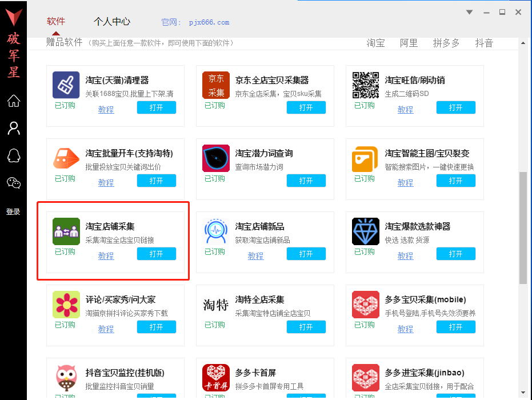
Task: Click the QR code icon for 淘宝旺信/刷动销
Action: click(x=365, y=85)
